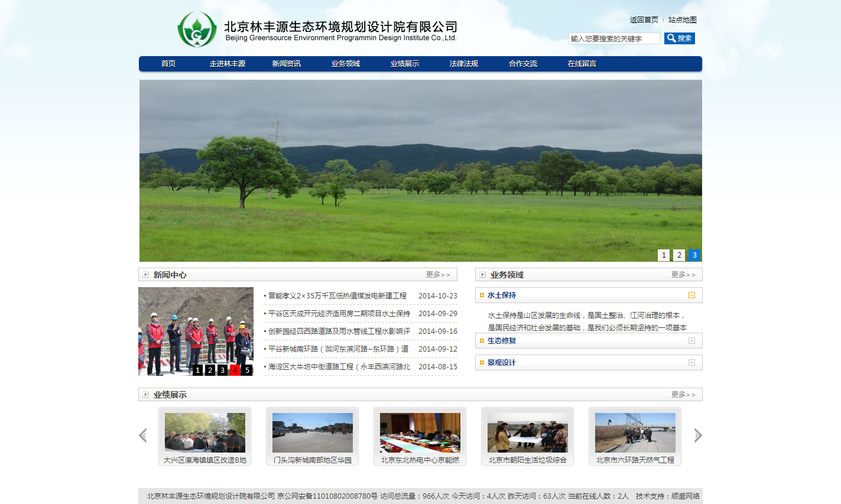This screenshot has height=504, width=841.
Task: Click 更多 link in 新闻中心 section
Action: point(438,275)
